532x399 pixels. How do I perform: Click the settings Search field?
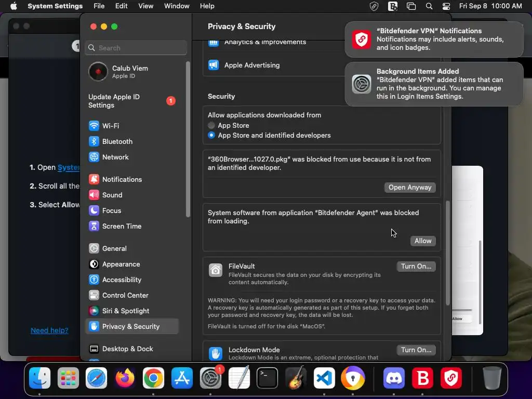136,48
